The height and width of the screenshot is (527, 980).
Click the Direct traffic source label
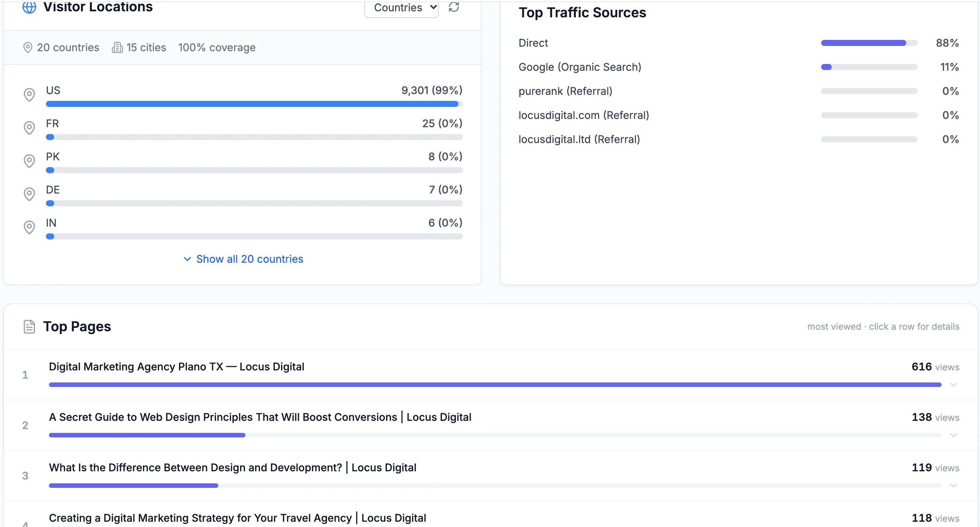(x=533, y=43)
